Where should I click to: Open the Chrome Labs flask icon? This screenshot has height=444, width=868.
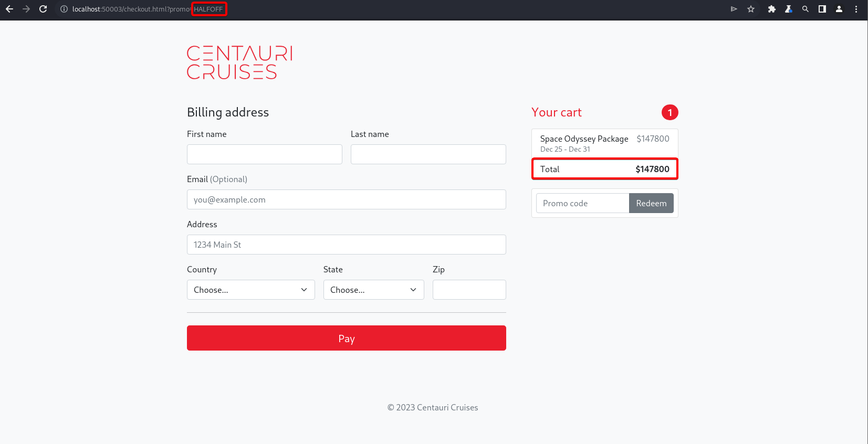(x=788, y=9)
